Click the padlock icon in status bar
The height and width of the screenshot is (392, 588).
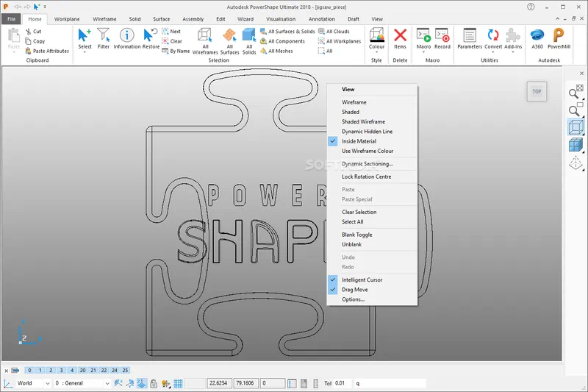tap(154, 383)
